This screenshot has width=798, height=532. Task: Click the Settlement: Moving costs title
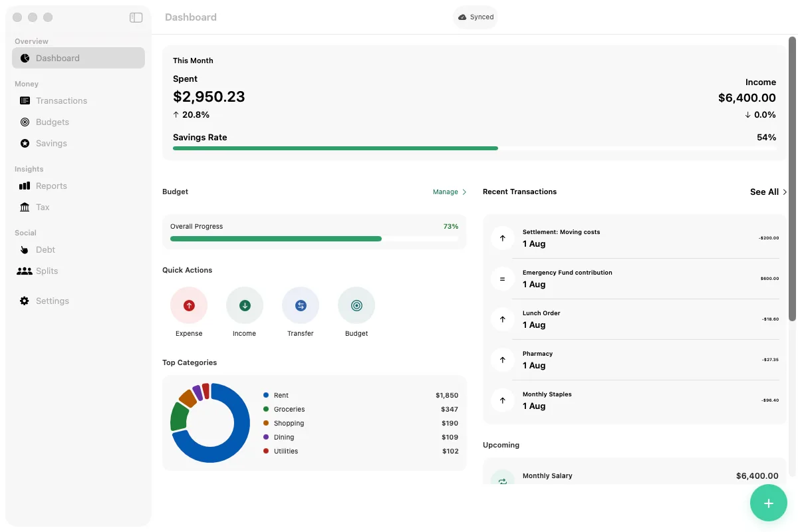(x=561, y=232)
